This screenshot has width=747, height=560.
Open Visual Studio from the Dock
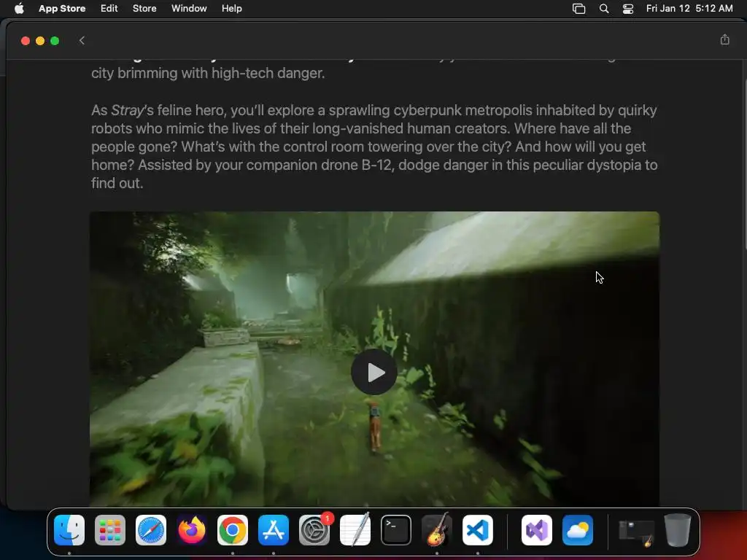537,530
